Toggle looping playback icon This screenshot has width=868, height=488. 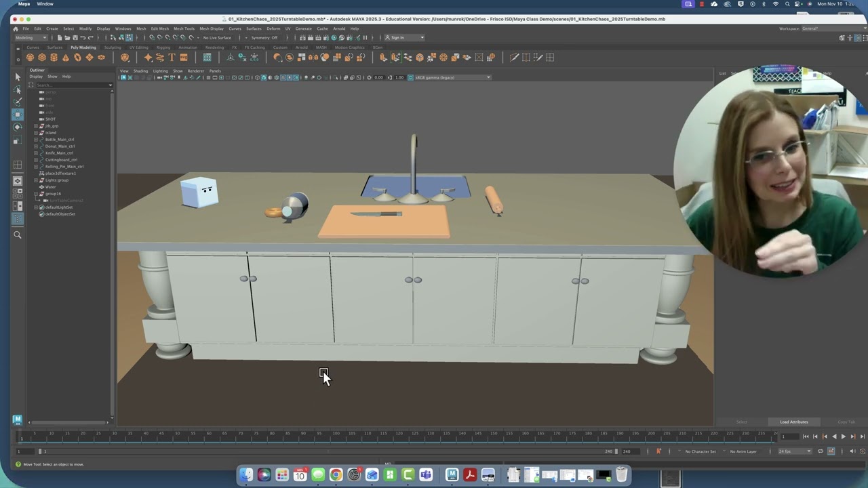click(821, 451)
